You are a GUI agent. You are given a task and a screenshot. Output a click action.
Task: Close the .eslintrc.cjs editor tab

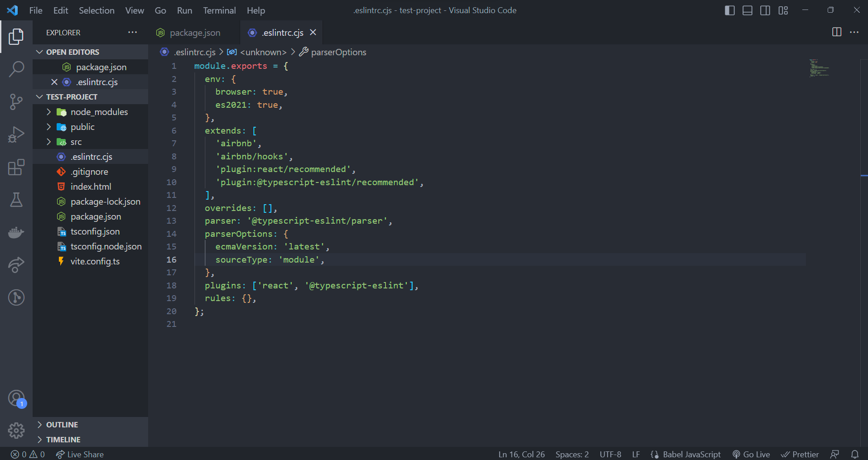pos(313,32)
